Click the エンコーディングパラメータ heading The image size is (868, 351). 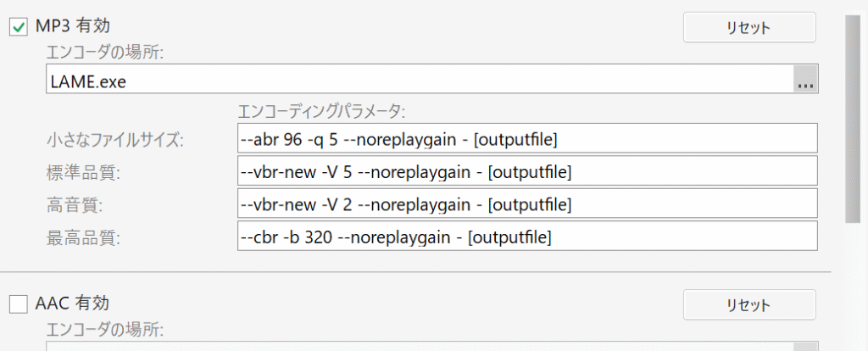pos(323,111)
